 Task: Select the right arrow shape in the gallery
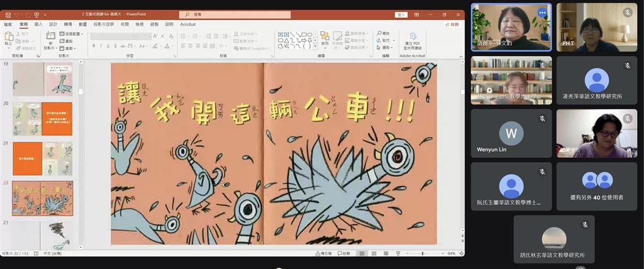click(x=304, y=40)
